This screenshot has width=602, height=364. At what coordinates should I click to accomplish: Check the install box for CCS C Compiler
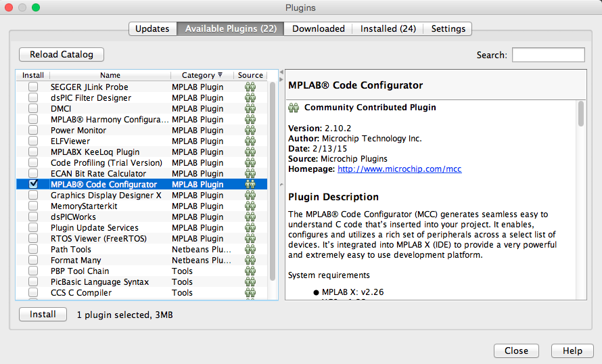[x=33, y=293]
